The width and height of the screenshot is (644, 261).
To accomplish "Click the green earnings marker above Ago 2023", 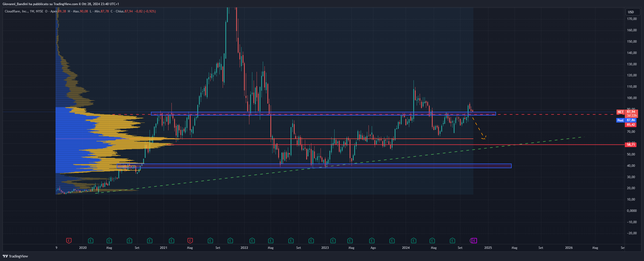I will coord(372,240).
